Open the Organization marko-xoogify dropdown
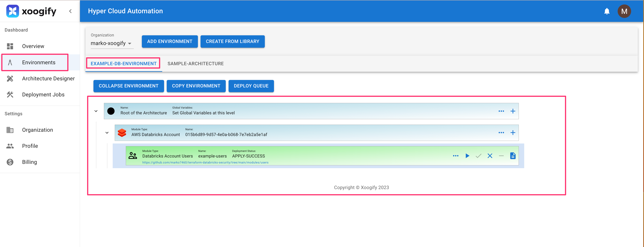 [x=111, y=43]
